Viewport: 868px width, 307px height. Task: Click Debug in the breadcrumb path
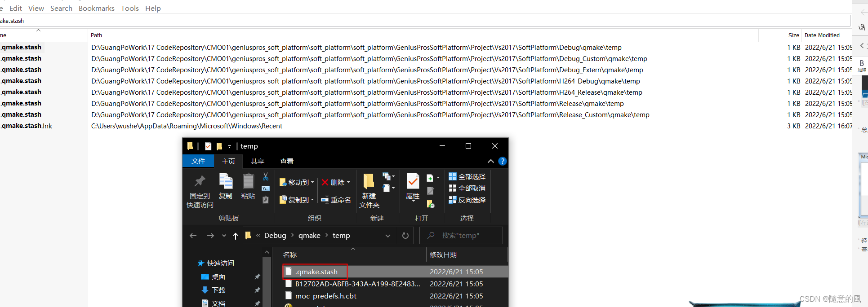coord(275,236)
